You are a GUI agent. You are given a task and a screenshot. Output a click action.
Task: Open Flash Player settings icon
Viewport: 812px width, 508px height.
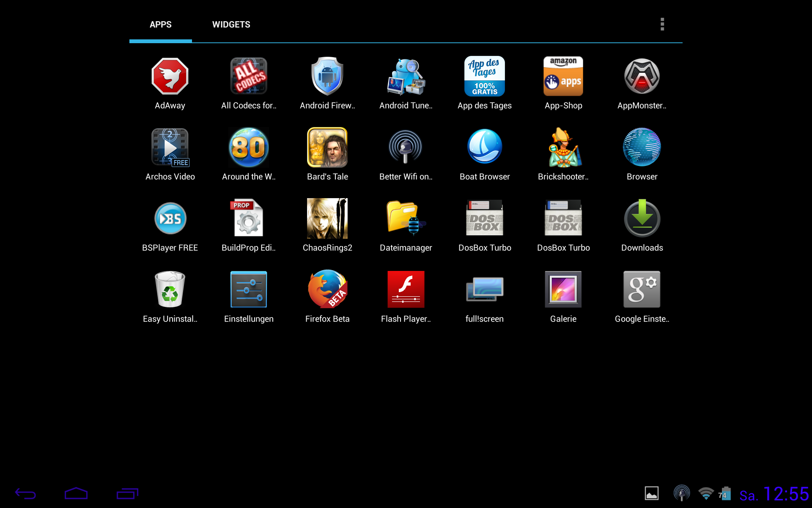point(406,289)
